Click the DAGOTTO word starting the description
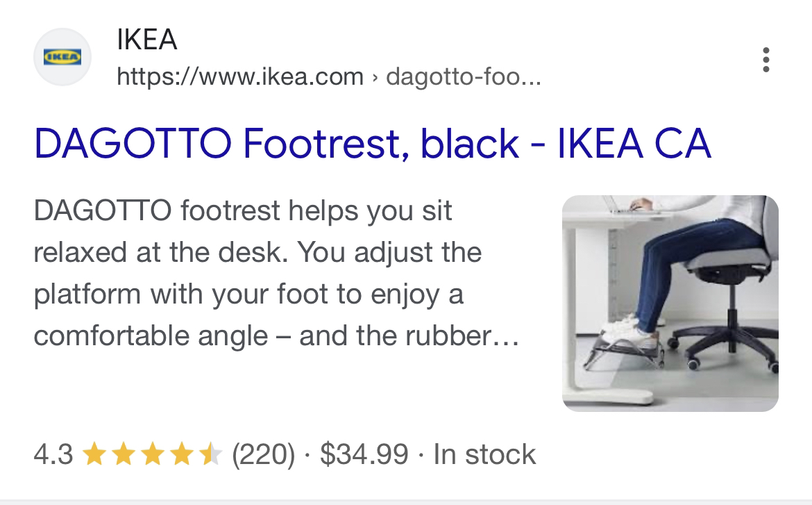Viewport: 812px width, 505px height. [x=103, y=210]
